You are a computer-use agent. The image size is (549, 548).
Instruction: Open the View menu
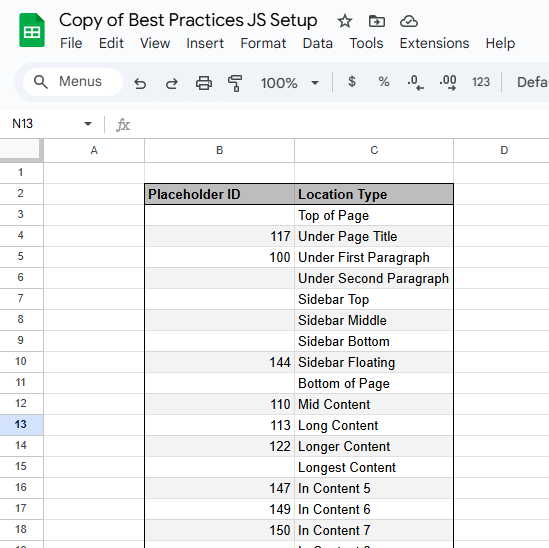pyautogui.click(x=155, y=43)
